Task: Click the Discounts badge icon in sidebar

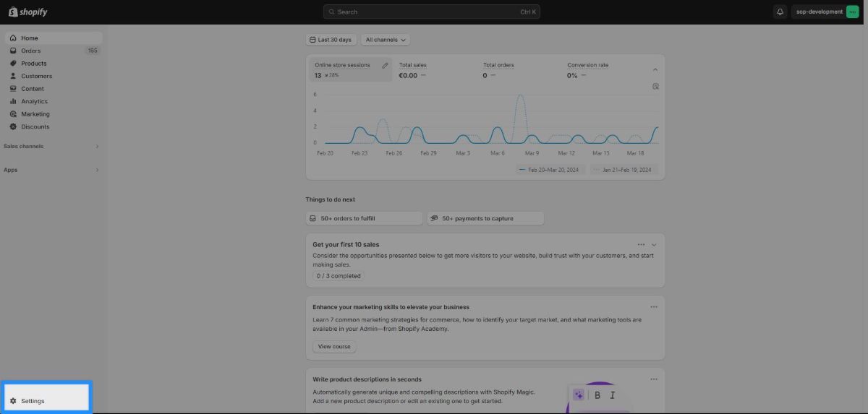Action: pyautogui.click(x=13, y=126)
